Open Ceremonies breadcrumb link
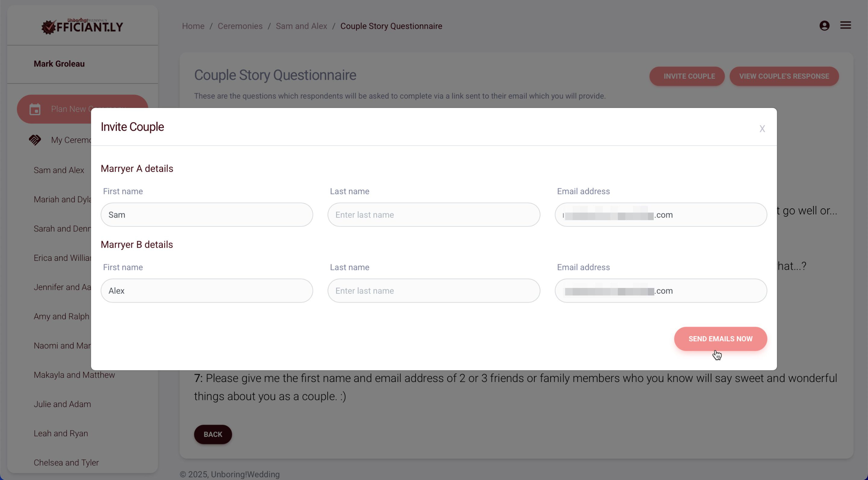Image resolution: width=868 pixels, height=480 pixels. point(240,26)
